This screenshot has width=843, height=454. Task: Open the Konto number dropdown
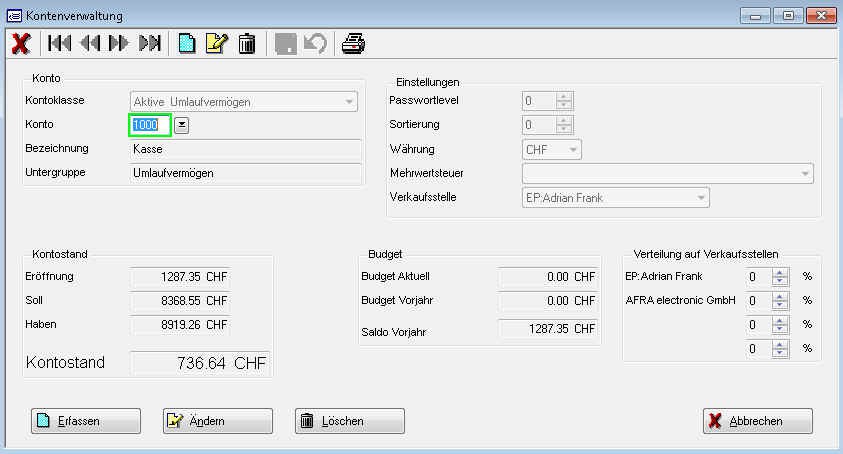click(182, 125)
